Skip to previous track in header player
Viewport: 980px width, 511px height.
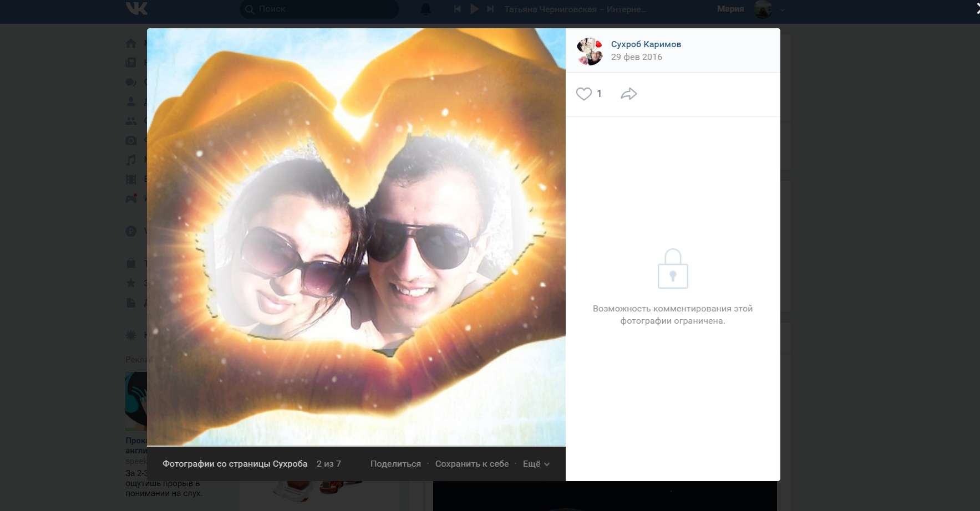pyautogui.click(x=457, y=9)
